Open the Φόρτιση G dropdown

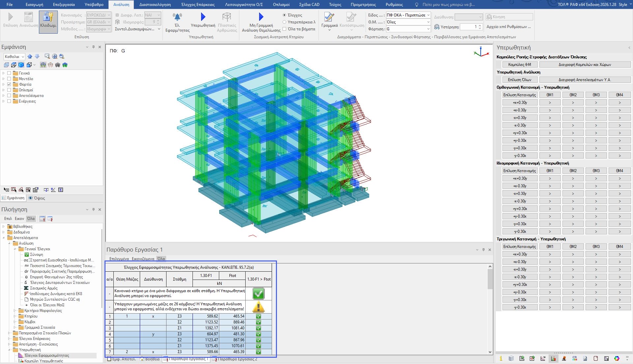(428, 29)
